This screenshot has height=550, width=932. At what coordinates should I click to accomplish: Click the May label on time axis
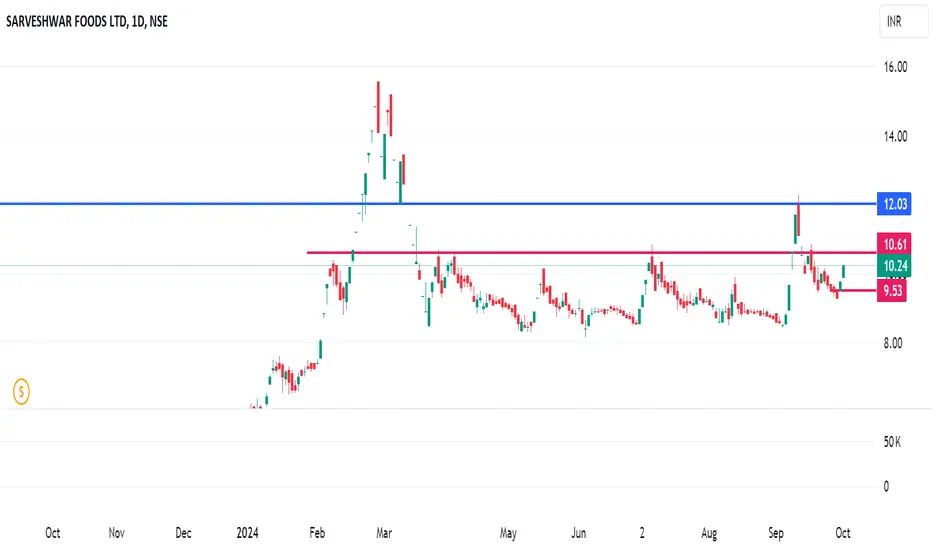508,533
